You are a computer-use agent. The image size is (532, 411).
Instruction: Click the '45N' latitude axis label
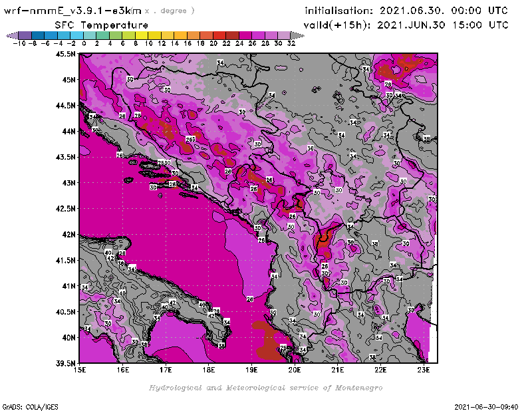[69, 80]
